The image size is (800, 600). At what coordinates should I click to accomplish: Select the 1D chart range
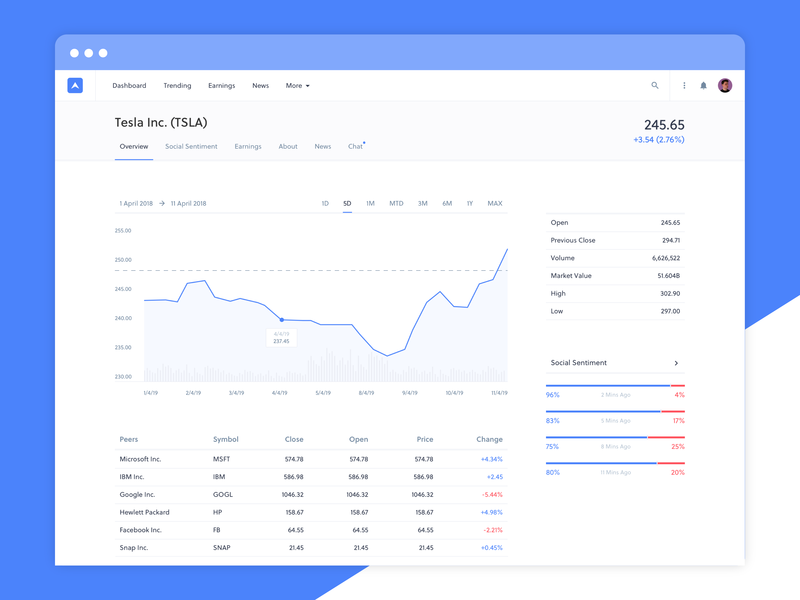[325, 203]
